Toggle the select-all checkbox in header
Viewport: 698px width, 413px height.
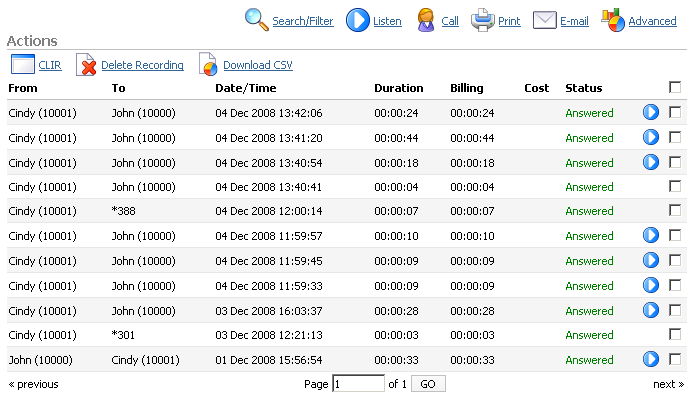coord(675,88)
